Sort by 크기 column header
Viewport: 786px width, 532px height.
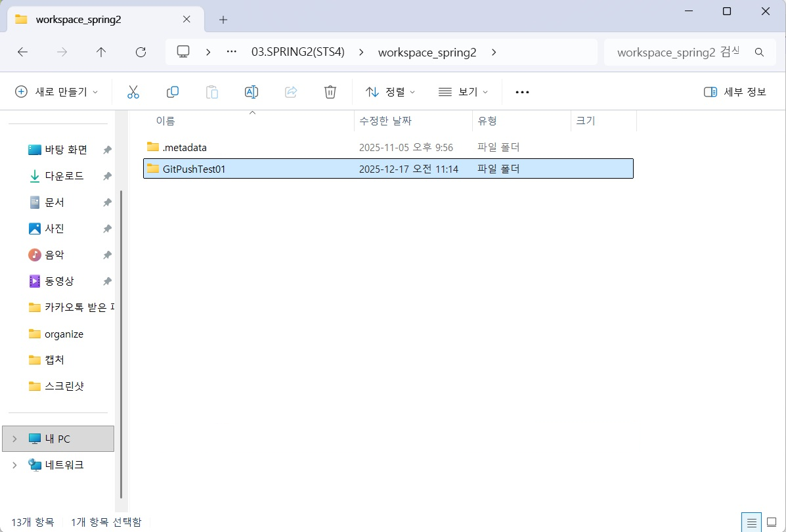pos(604,121)
